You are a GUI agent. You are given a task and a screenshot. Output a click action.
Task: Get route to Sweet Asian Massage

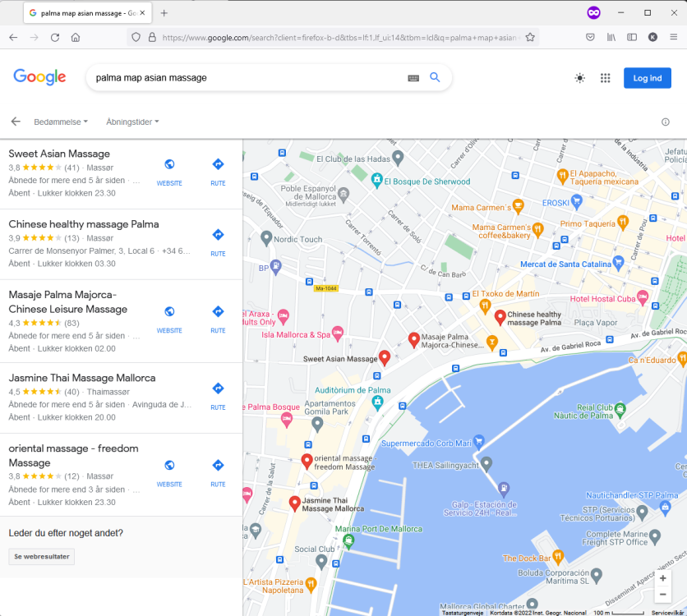click(218, 172)
